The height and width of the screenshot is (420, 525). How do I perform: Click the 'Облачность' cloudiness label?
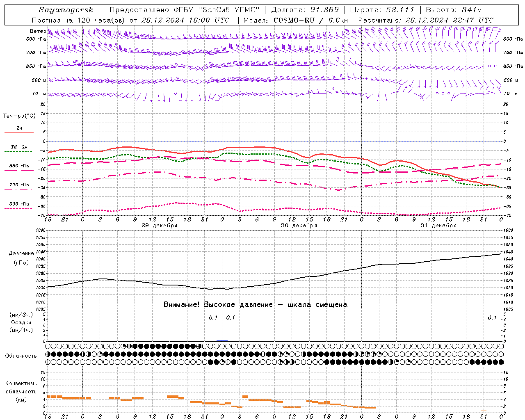coord(21,356)
